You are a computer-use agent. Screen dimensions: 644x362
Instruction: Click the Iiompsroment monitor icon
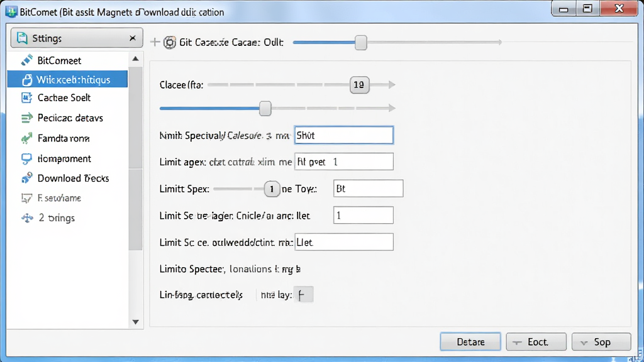tap(26, 158)
